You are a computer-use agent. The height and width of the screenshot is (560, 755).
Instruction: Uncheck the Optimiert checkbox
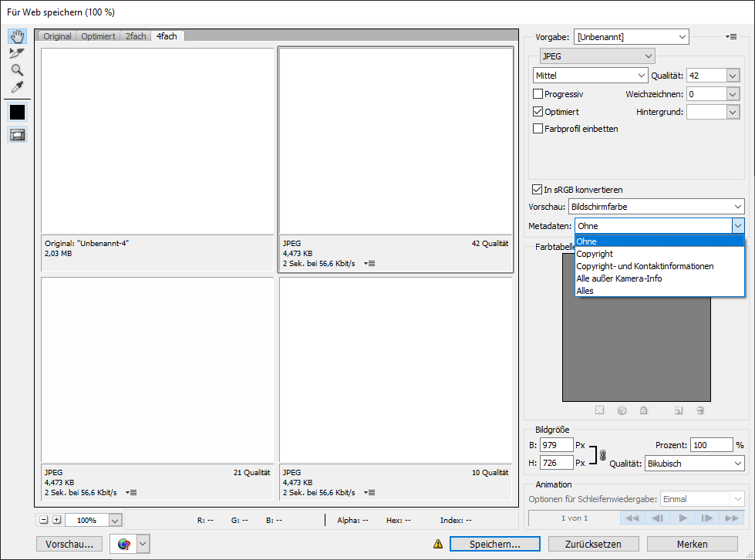point(538,112)
